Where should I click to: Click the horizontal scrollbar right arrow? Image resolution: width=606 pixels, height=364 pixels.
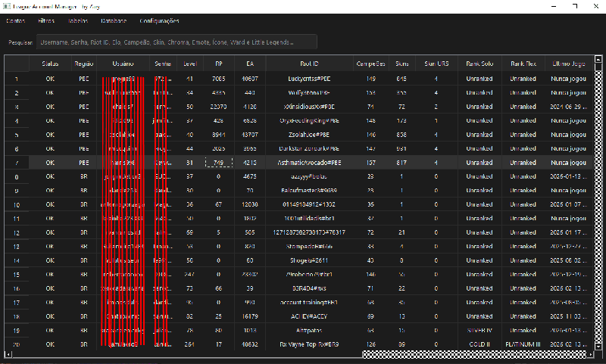pos(589,354)
